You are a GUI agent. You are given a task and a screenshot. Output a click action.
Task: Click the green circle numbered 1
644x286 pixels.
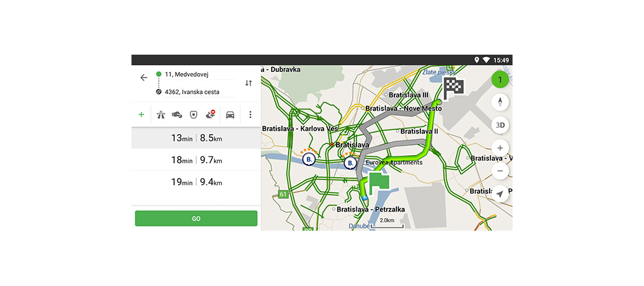[500, 80]
